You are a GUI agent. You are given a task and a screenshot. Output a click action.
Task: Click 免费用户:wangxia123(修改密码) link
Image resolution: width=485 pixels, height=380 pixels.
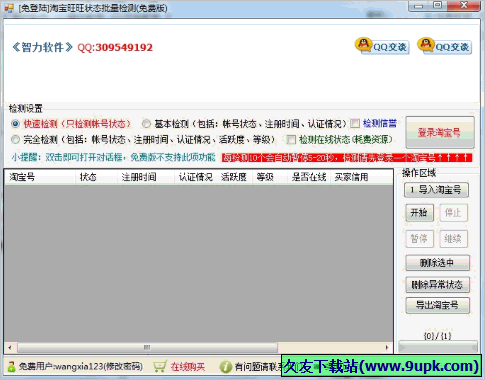pyautogui.click(x=81, y=367)
